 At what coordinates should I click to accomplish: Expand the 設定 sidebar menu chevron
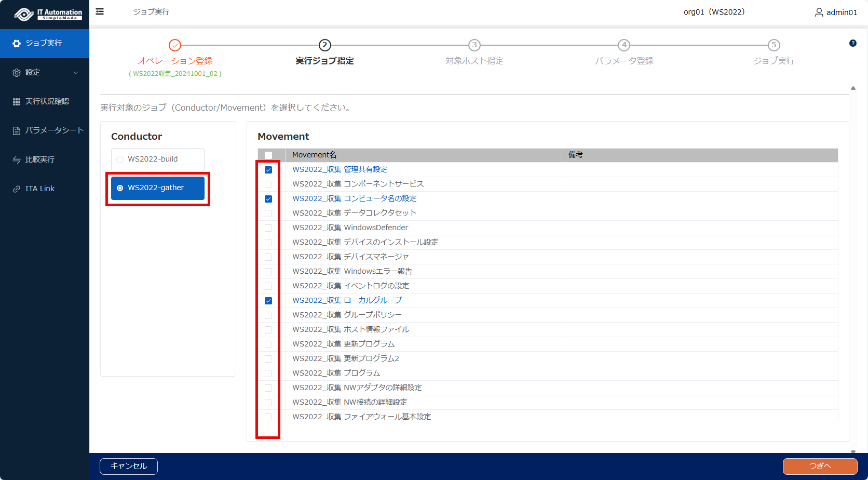point(76,73)
